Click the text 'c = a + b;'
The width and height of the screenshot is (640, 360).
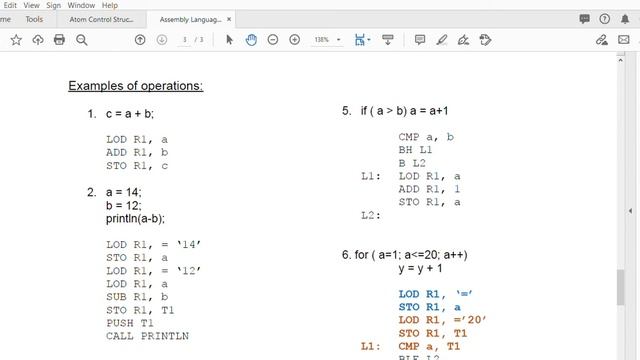[x=130, y=113]
